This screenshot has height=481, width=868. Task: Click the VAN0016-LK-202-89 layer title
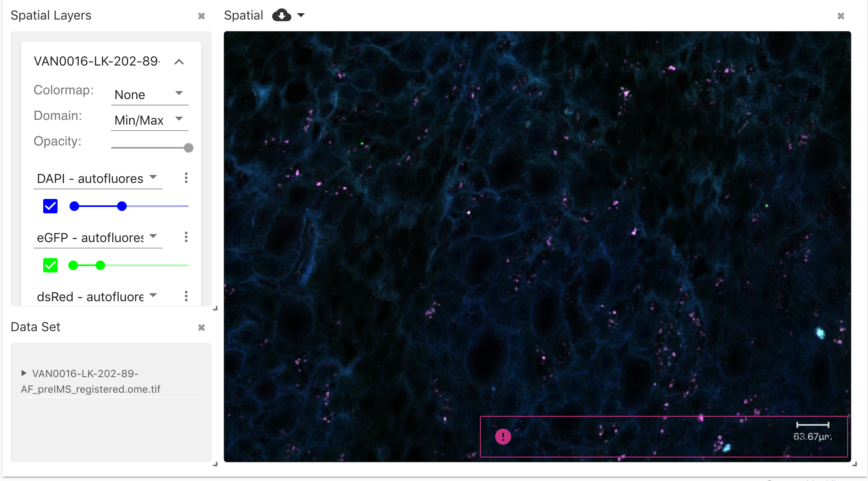[x=97, y=61]
